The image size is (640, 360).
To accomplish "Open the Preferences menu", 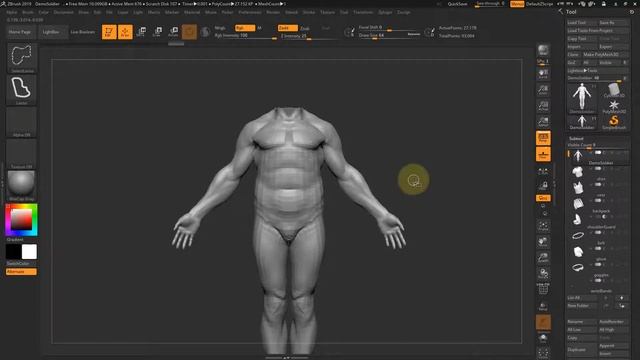I will 250,12.
